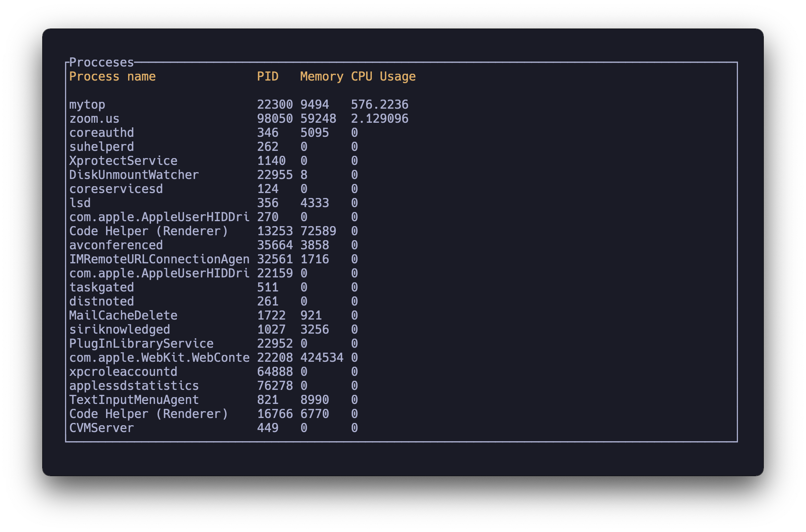Sort by the Memory column header
Viewport: 806px width, 532px height.
tap(321, 76)
